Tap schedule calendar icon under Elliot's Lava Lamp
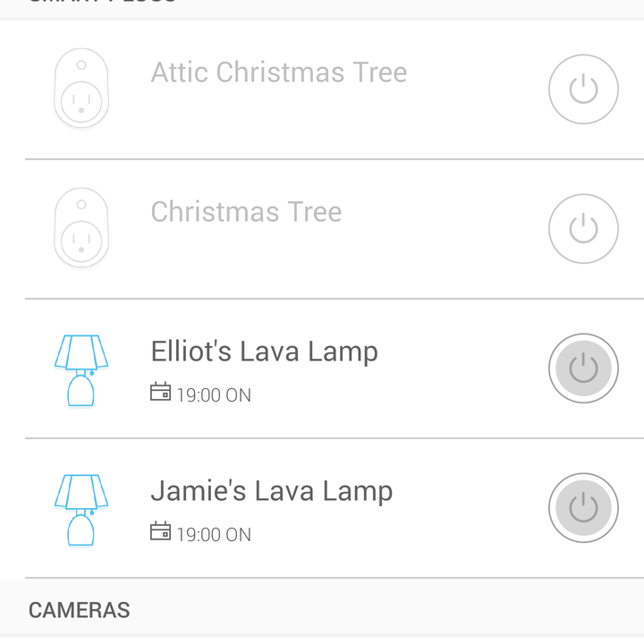Image resolution: width=644 pixels, height=644 pixels. tap(160, 392)
